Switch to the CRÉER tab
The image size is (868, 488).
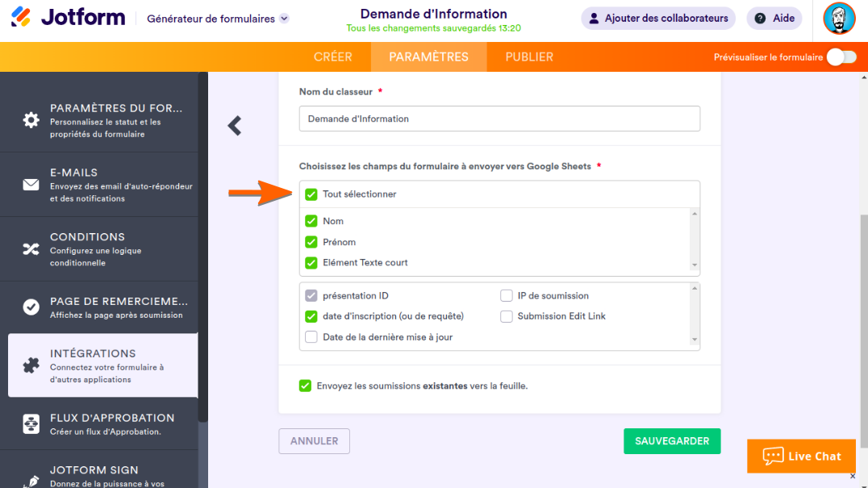click(333, 57)
